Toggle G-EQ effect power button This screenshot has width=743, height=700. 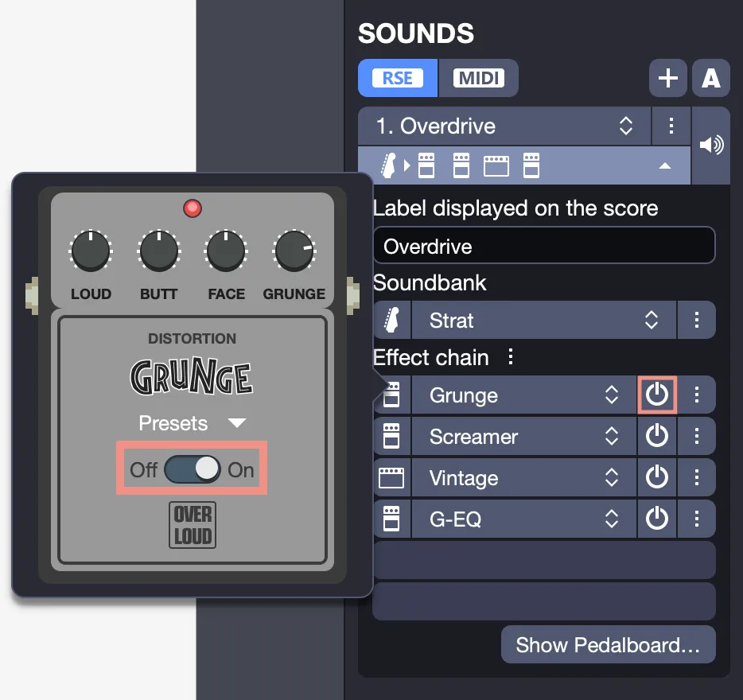657,519
